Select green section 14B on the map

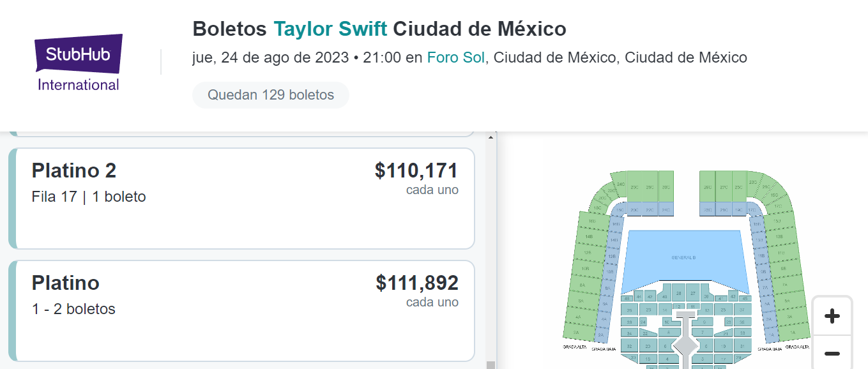pyautogui.click(x=588, y=236)
